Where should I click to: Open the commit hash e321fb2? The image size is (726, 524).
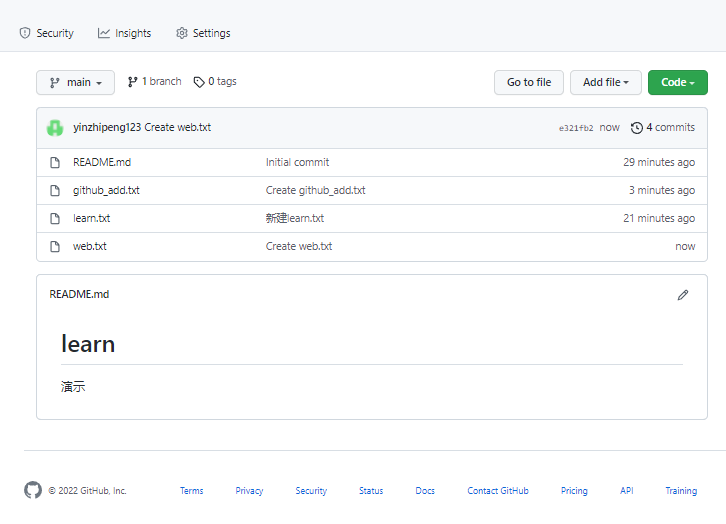coord(576,128)
